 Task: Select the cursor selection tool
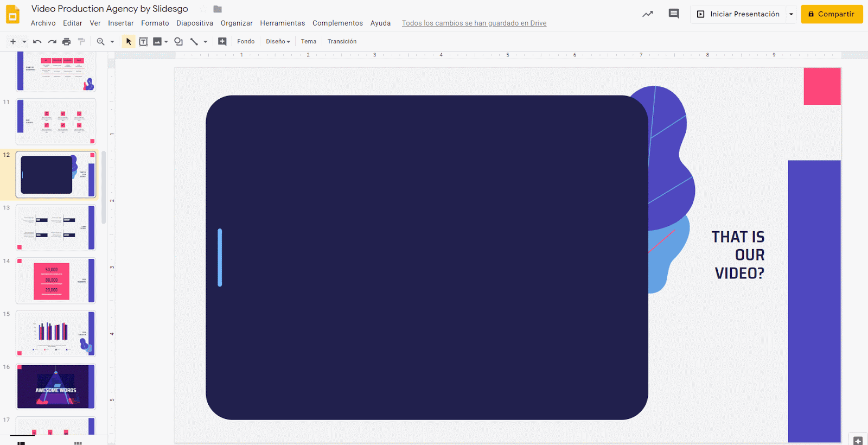click(129, 41)
